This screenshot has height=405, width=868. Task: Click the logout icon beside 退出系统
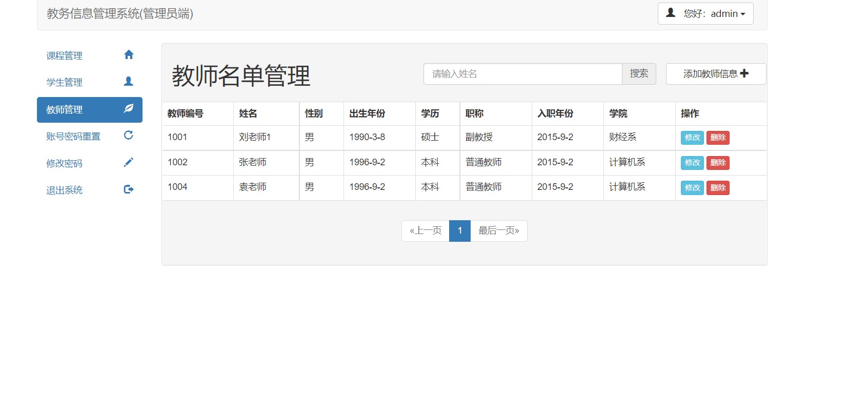129,189
